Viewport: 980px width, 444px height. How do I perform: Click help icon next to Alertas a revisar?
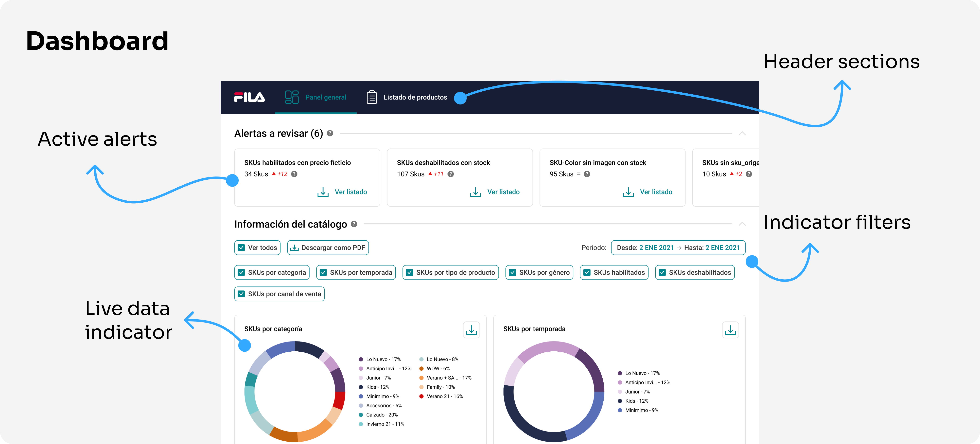tap(330, 134)
